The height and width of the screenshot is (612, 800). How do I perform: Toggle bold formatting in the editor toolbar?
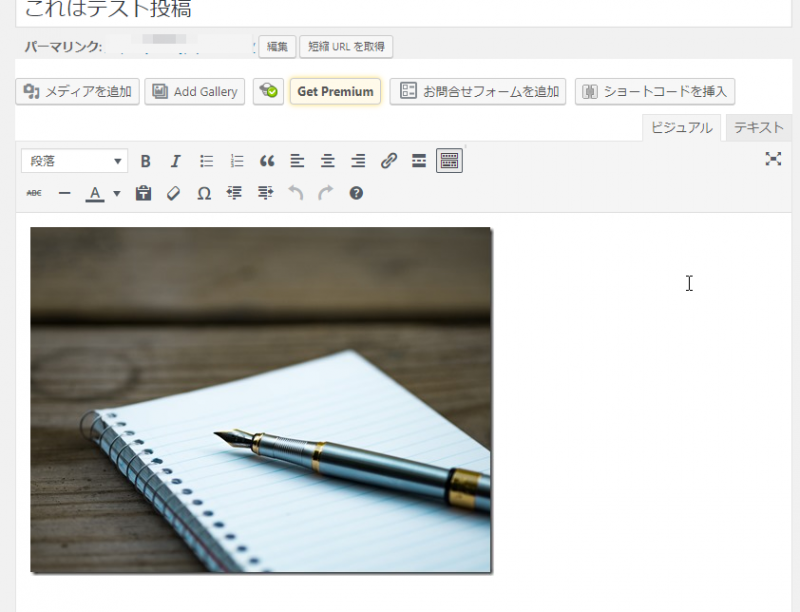pyautogui.click(x=146, y=161)
